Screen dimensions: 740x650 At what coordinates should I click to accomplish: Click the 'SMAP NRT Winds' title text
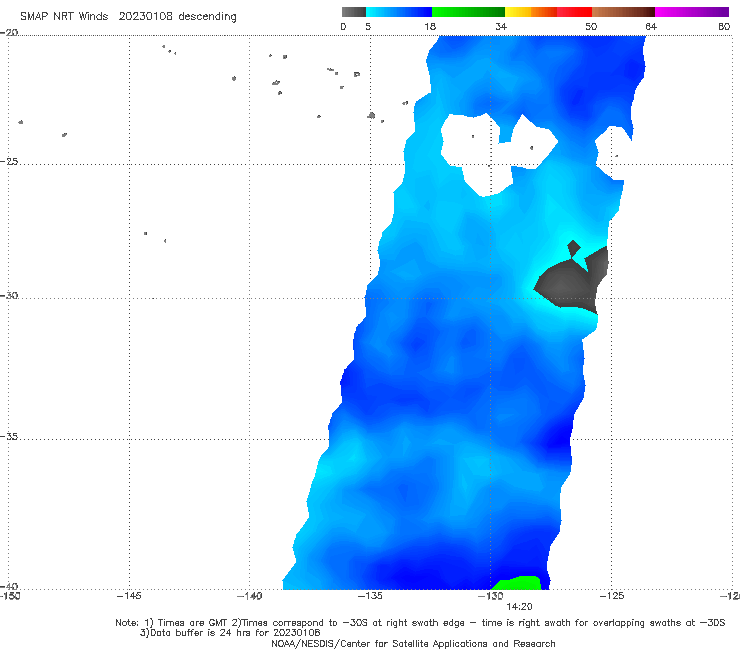click(x=64, y=17)
